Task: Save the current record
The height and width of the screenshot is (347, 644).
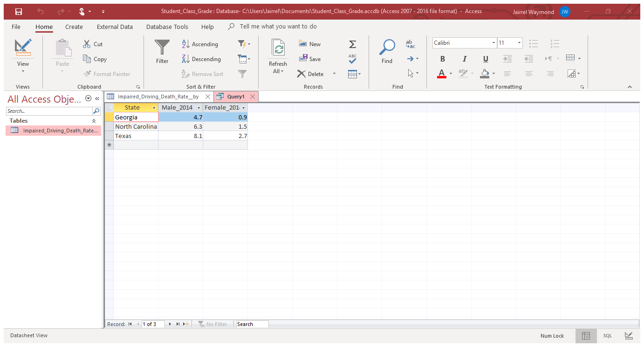Action: [x=310, y=59]
